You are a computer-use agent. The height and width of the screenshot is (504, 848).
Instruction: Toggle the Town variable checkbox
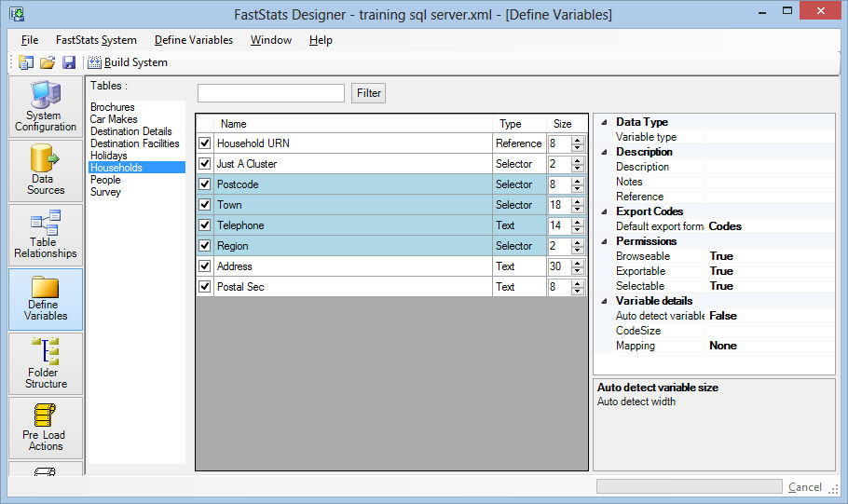click(x=204, y=205)
